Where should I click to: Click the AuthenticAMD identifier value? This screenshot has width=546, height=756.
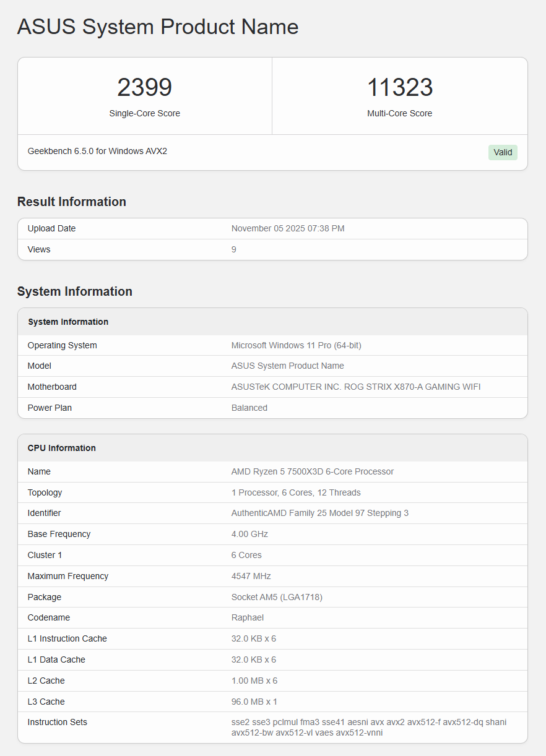(x=320, y=513)
